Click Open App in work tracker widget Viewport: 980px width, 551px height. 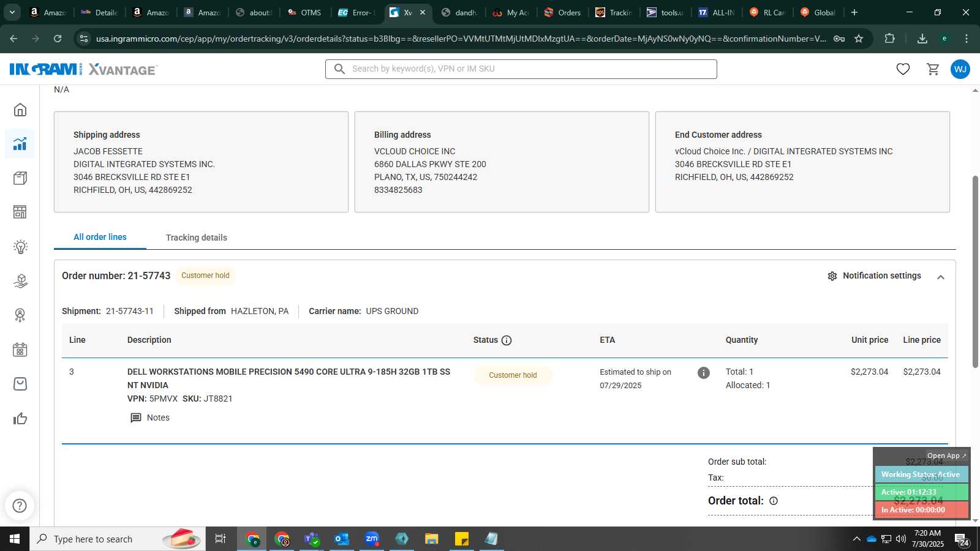coord(946,455)
